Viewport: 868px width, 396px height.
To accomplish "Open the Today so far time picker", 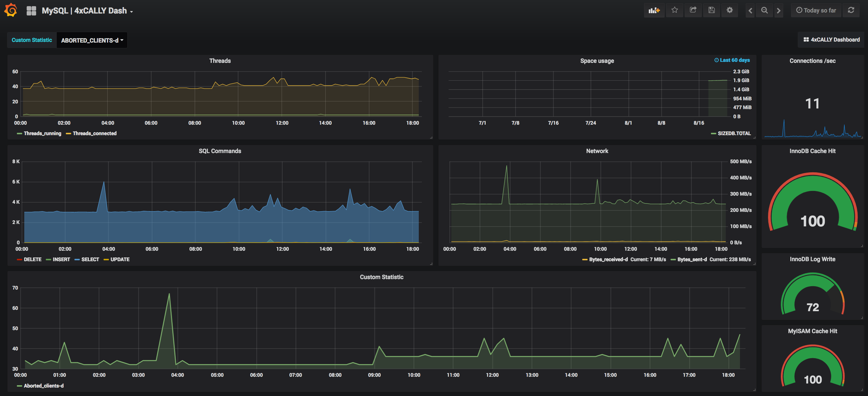I will [x=816, y=10].
